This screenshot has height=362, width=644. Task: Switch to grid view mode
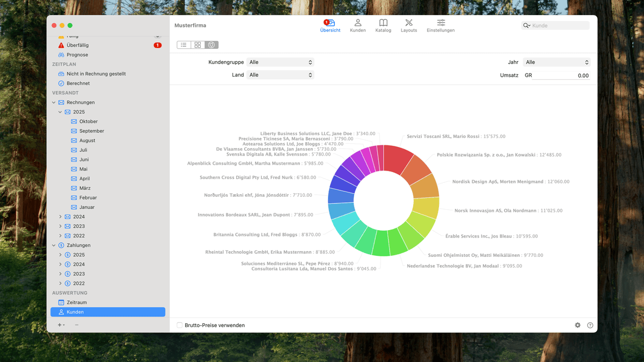coord(197,45)
